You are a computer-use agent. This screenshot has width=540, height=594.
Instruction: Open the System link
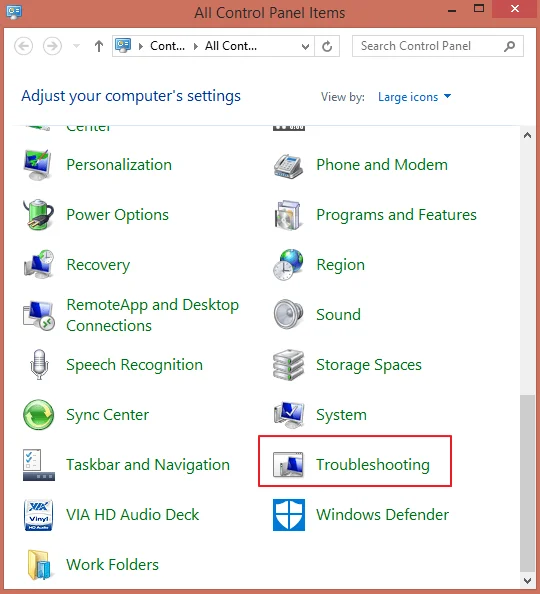pos(341,415)
